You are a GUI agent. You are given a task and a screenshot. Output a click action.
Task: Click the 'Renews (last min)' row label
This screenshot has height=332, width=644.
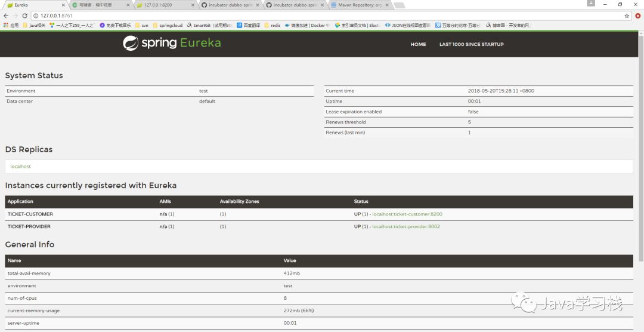(345, 133)
